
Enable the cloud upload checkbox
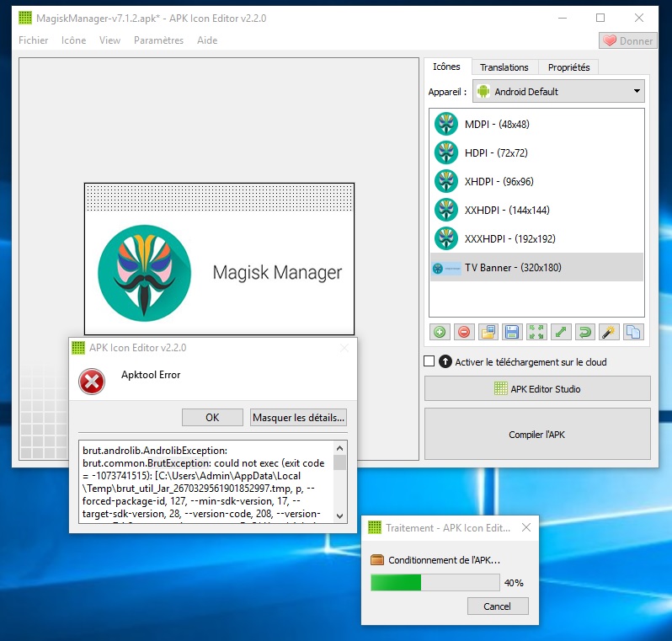[429, 361]
